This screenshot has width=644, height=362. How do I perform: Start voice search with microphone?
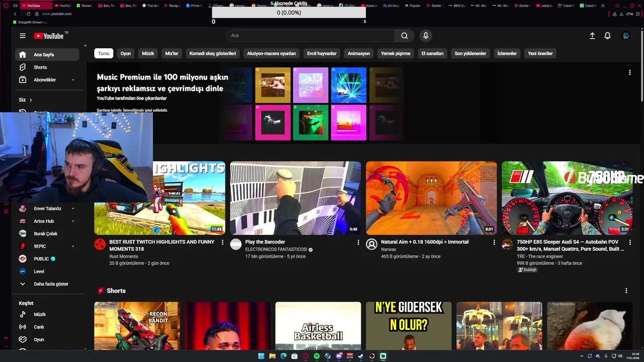[x=426, y=36]
